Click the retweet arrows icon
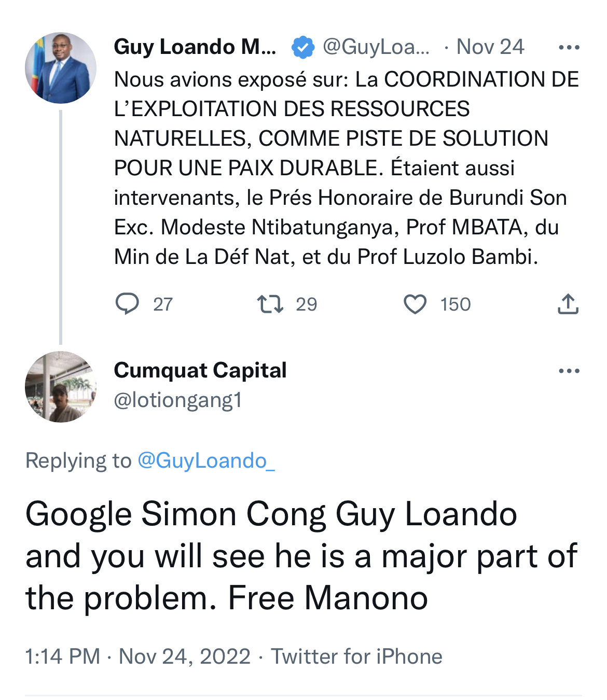Viewport: 607px width, 700px height. pyautogui.click(x=270, y=304)
